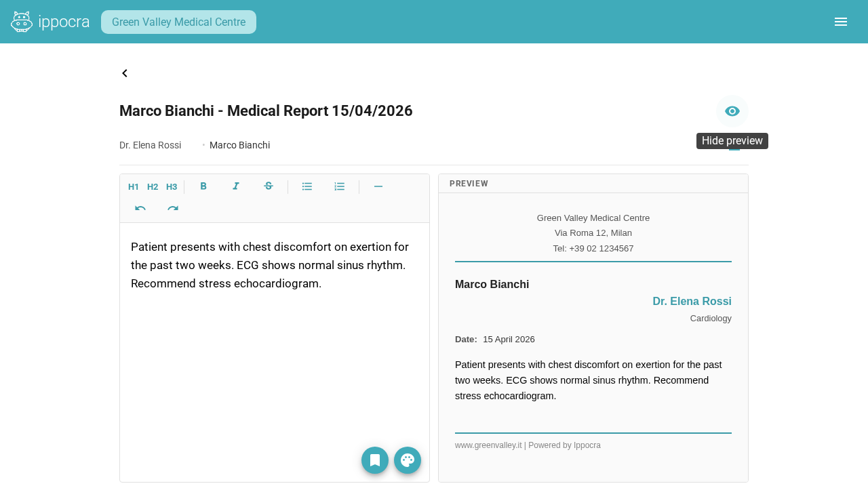This screenshot has height=488, width=868.
Task: Open Green Valley Medical Centre selector
Action: (178, 22)
